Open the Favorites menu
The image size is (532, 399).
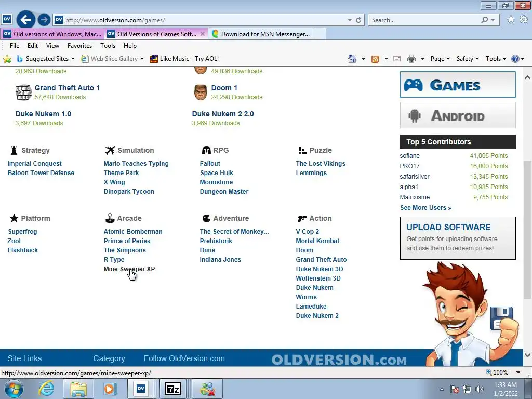coord(79,46)
